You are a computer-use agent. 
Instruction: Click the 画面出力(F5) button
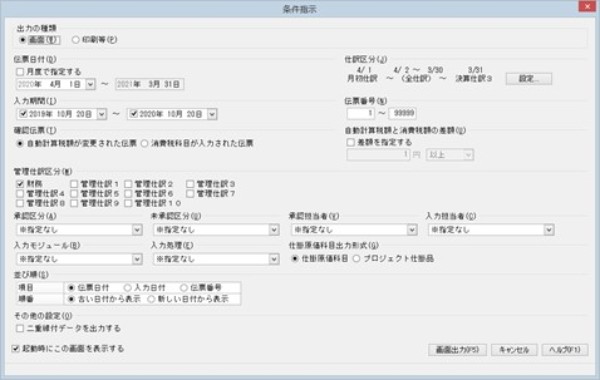(457, 350)
